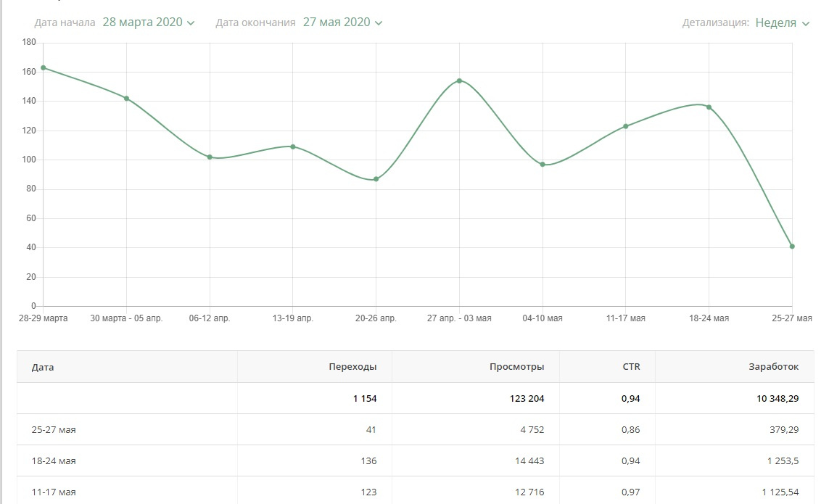Image resolution: width=829 pixels, height=504 pixels.
Task: Click views value '12 716'
Action: coord(529,492)
